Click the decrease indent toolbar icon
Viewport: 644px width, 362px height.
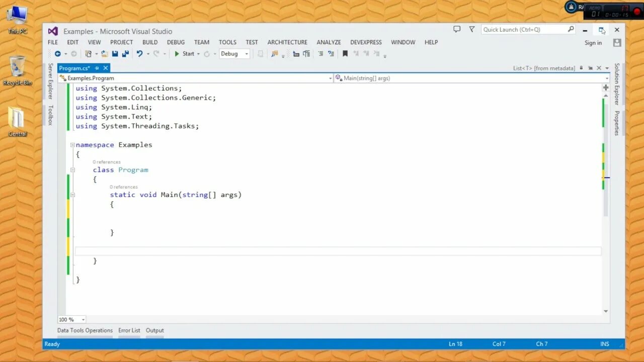296,54
